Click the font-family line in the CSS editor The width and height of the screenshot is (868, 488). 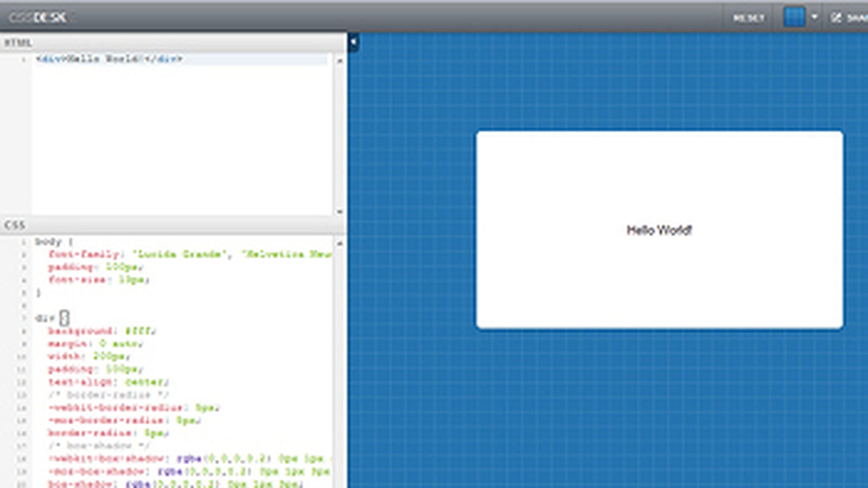[x=190, y=254]
